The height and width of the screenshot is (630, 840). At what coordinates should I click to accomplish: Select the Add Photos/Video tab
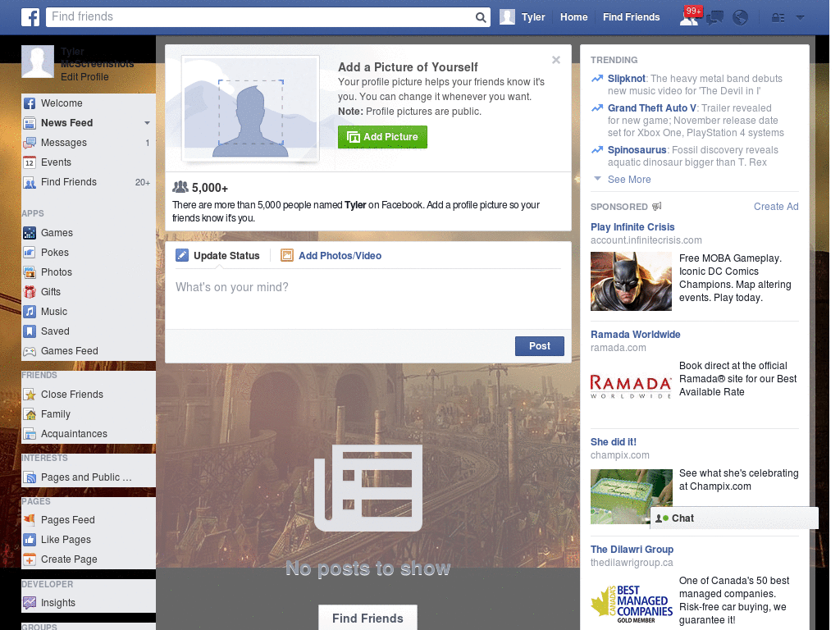click(x=331, y=256)
